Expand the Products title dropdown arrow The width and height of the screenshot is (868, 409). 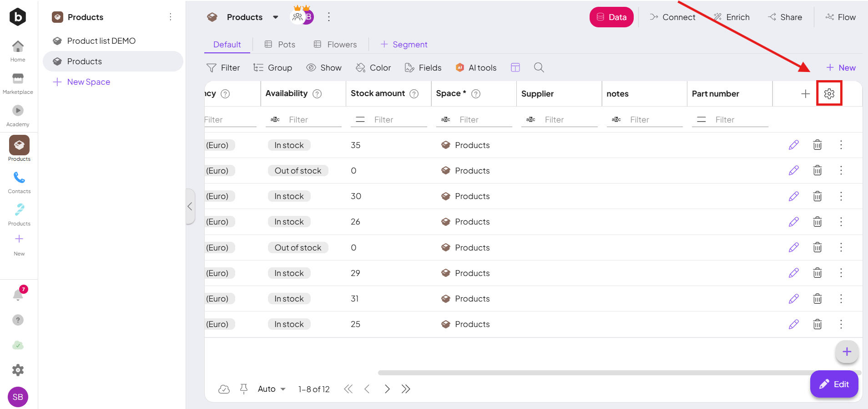coord(275,17)
